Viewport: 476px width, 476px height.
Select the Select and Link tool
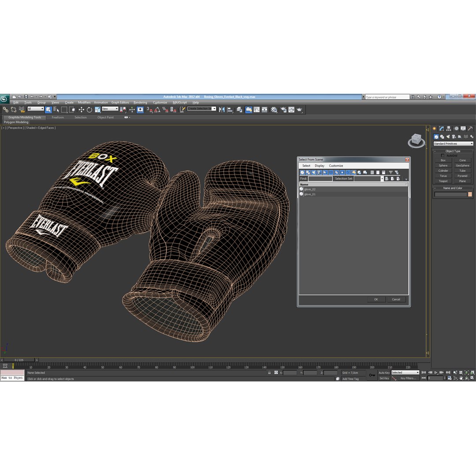[5, 110]
